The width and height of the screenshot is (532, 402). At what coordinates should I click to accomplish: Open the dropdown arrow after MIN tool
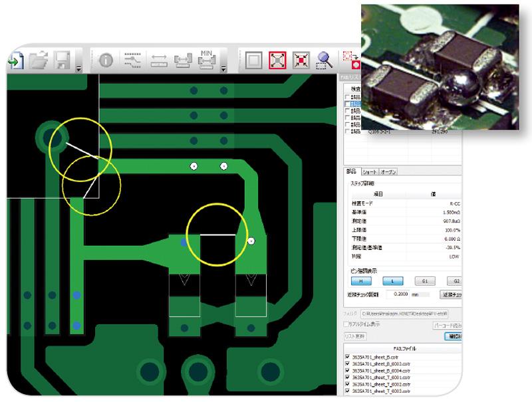pyautogui.click(x=223, y=68)
